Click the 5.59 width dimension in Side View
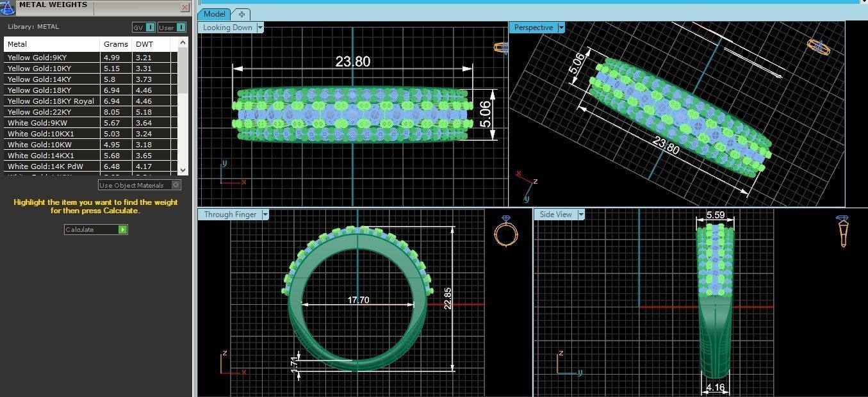This screenshot has height=397, width=868. click(x=715, y=215)
